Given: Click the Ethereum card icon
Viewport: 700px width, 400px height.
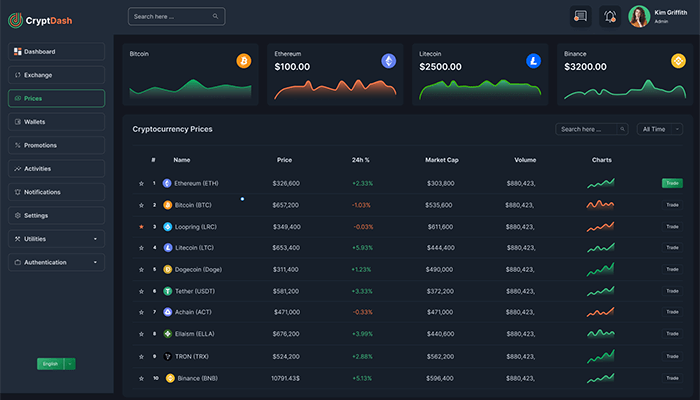Looking at the screenshot, I should 388,61.
